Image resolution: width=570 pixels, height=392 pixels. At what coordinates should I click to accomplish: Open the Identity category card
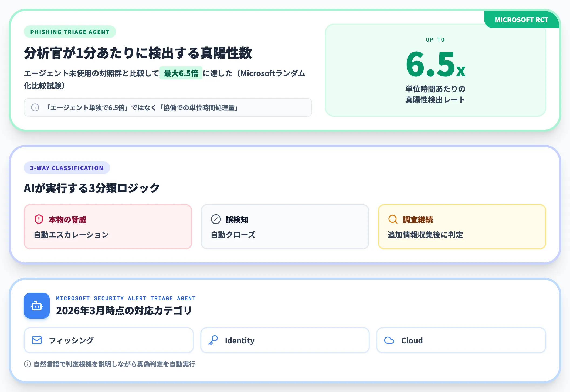pos(285,340)
